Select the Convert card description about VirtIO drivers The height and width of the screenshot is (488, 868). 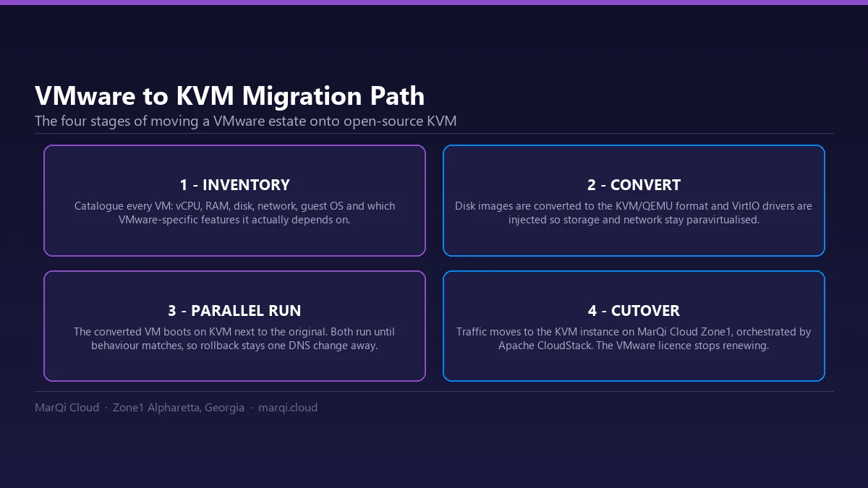click(634, 213)
